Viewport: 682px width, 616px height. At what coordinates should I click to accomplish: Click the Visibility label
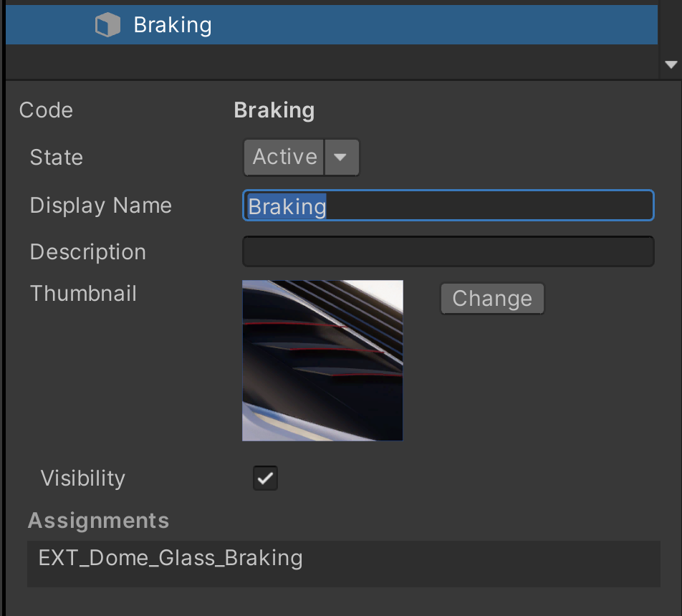tap(82, 478)
